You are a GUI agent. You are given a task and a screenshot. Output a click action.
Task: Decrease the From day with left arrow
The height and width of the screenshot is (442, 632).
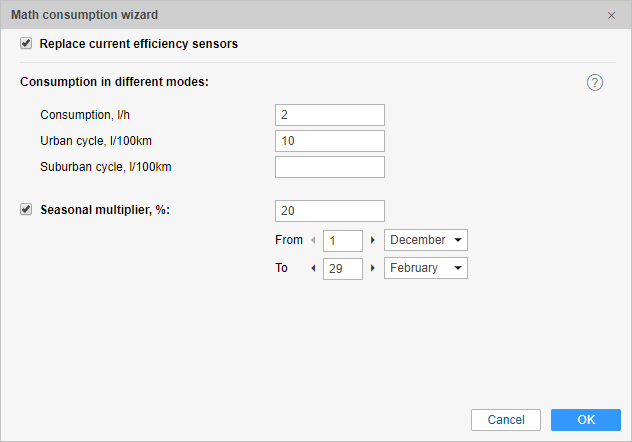coord(312,240)
